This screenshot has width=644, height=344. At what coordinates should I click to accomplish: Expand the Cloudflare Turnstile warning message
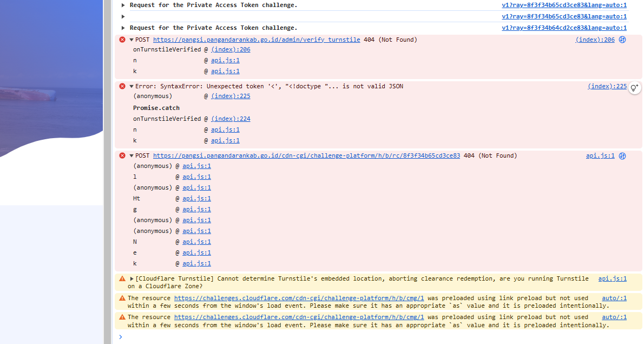132,279
